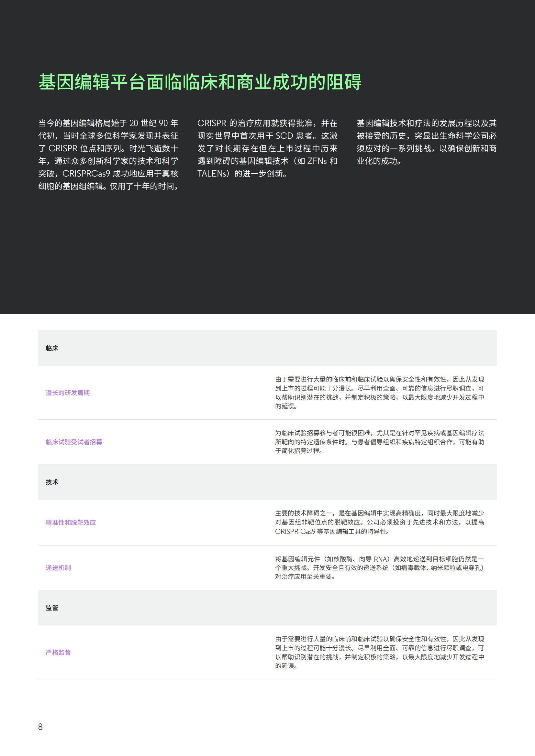This screenshot has height=756, width=535.
Task: Click the green title 基因编辑平台面临临床和商业成功的阻碍
Action: pos(200,82)
